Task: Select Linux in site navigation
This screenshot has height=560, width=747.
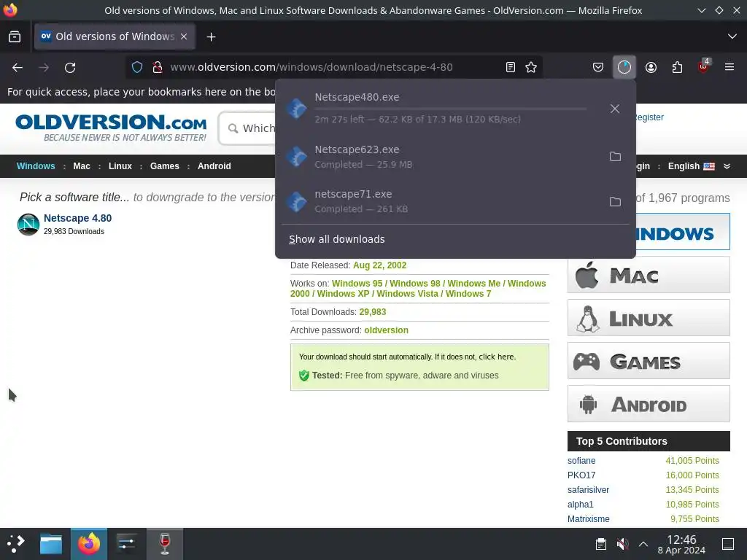Action: tap(120, 166)
